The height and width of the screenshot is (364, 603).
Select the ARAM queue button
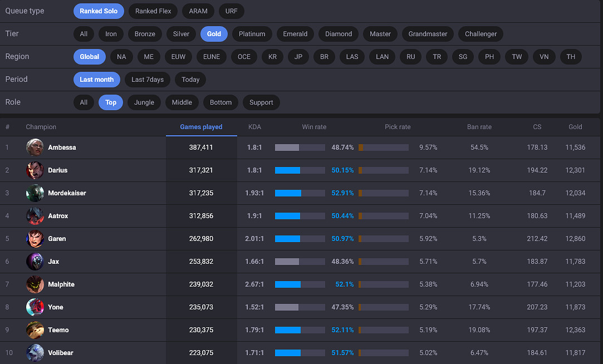[x=198, y=11]
